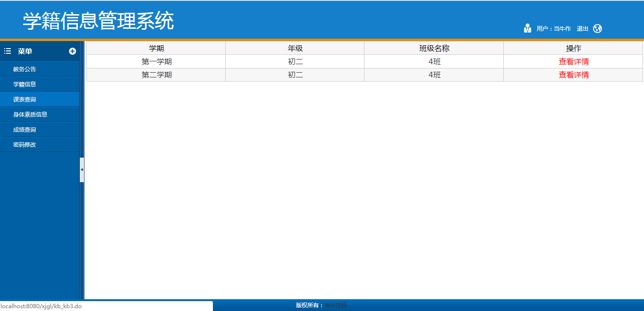Click the globe icon next to 退出
Viewport: 644px width, 311px height.
pos(597,28)
